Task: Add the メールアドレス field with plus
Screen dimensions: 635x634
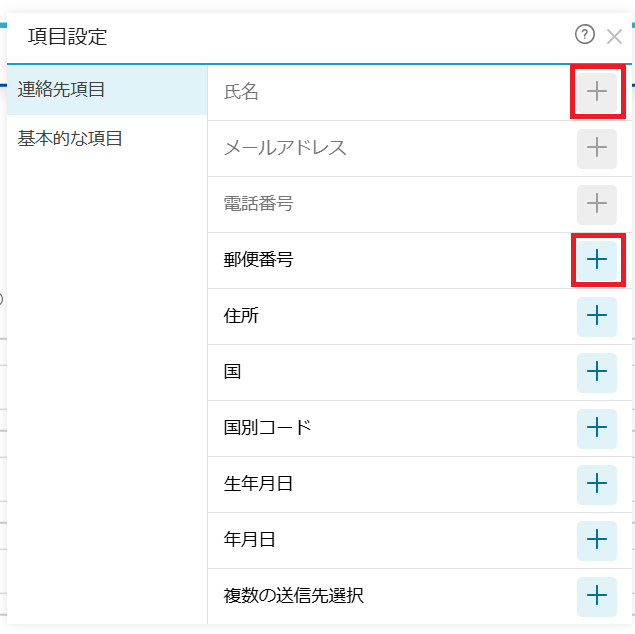Action: [x=597, y=148]
